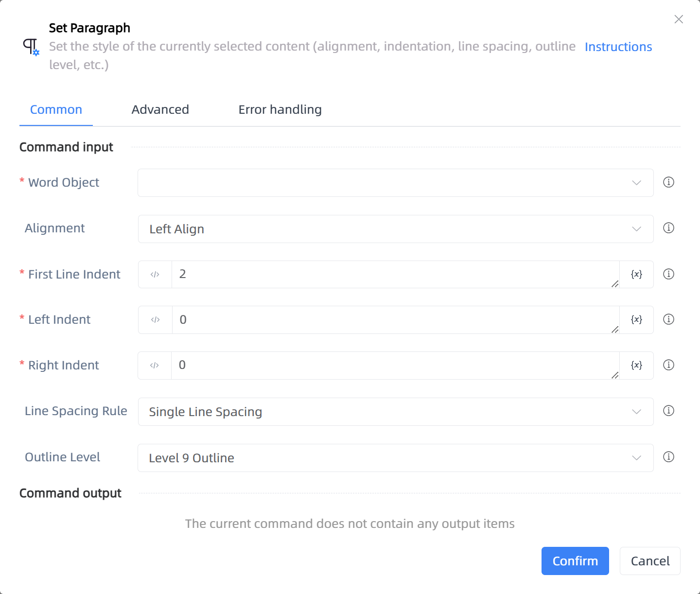Click the Confirm button
The height and width of the screenshot is (594, 700).
pyautogui.click(x=575, y=561)
